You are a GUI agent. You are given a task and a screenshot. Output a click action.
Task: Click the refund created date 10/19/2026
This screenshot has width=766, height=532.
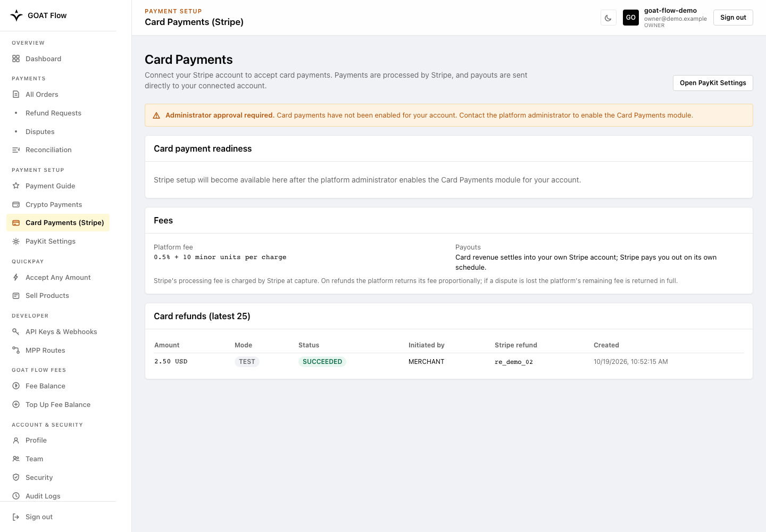[x=631, y=362]
